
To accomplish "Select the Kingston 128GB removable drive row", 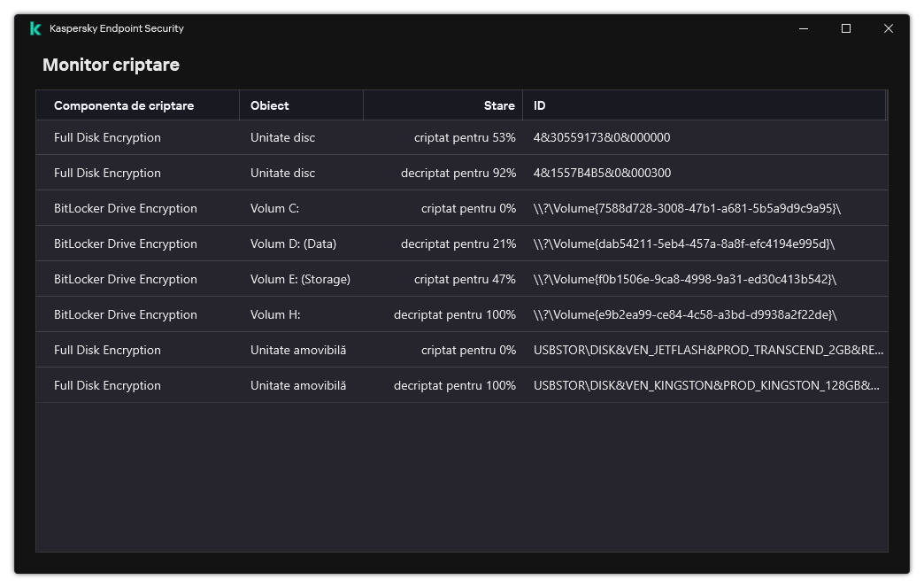I will pyautogui.click(x=706, y=385).
